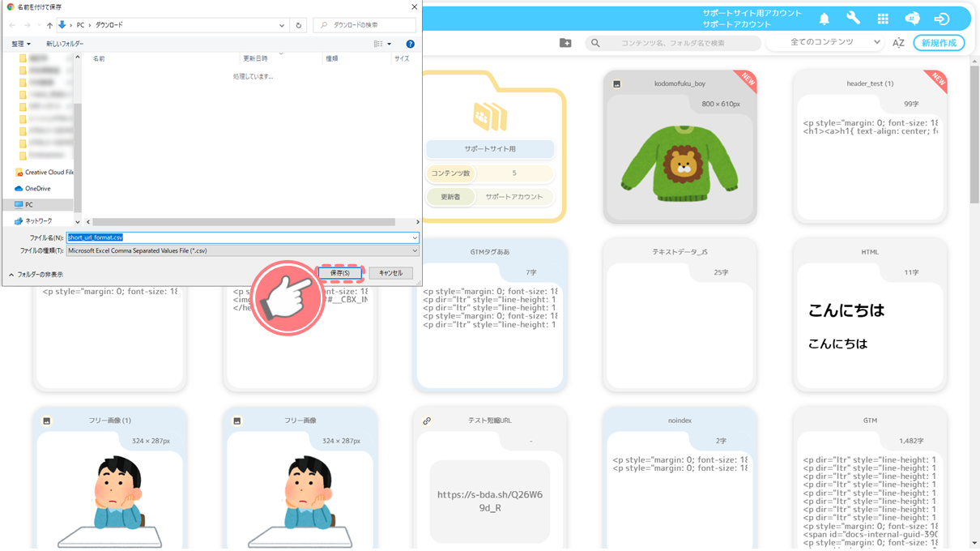Click the キャンセル button

coord(391,273)
